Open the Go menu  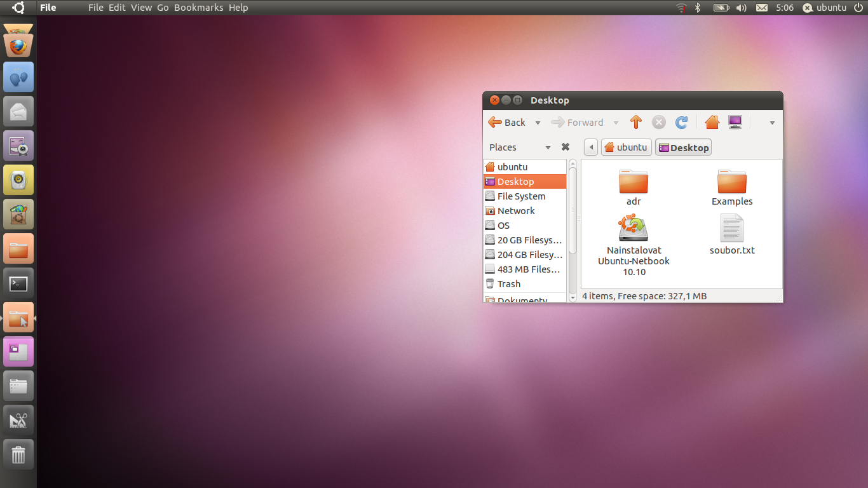point(163,8)
